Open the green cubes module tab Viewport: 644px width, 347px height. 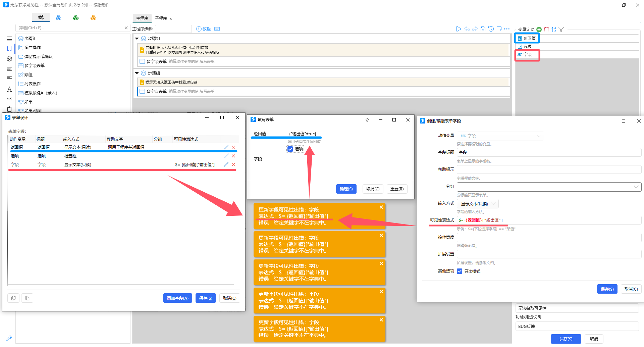point(76,17)
